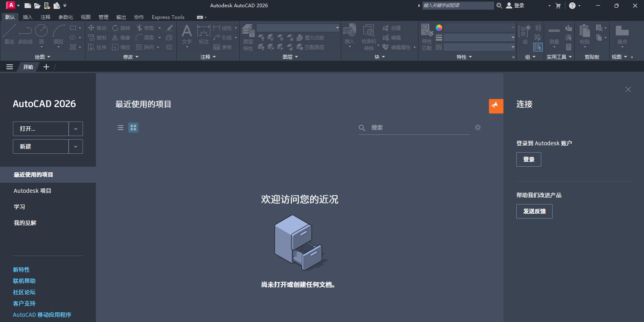644x322 pixels.
Task: Select the 开始 document tab
Action: 28,67
